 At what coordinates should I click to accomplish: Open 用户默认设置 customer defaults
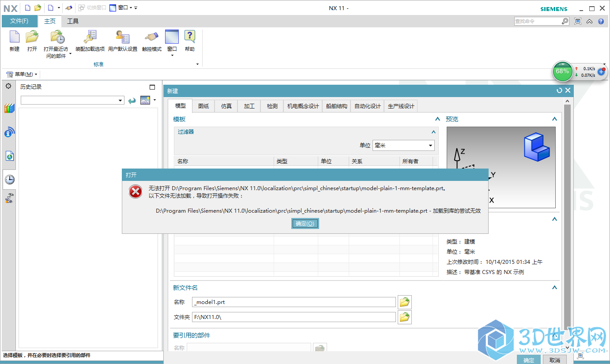pos(123,37)
